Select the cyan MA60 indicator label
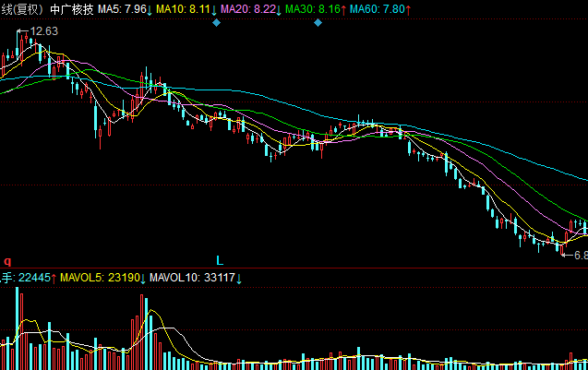This screenshot has width=588, height=370. coord(377,8)
